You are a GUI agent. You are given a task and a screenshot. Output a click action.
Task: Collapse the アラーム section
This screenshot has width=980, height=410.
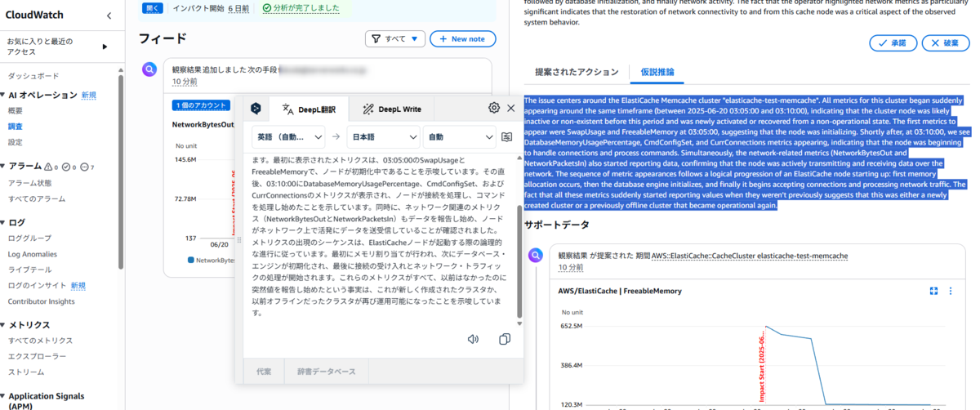(x=2, y=167)
